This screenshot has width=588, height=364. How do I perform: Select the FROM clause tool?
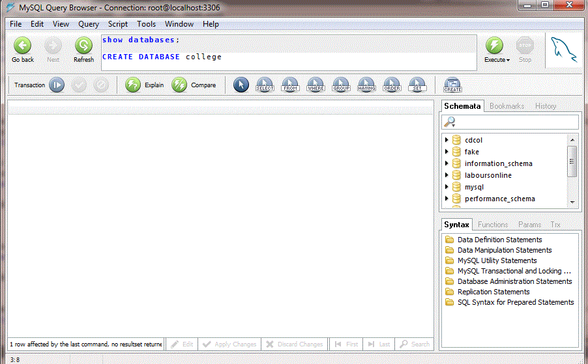(x=290, y=85)
